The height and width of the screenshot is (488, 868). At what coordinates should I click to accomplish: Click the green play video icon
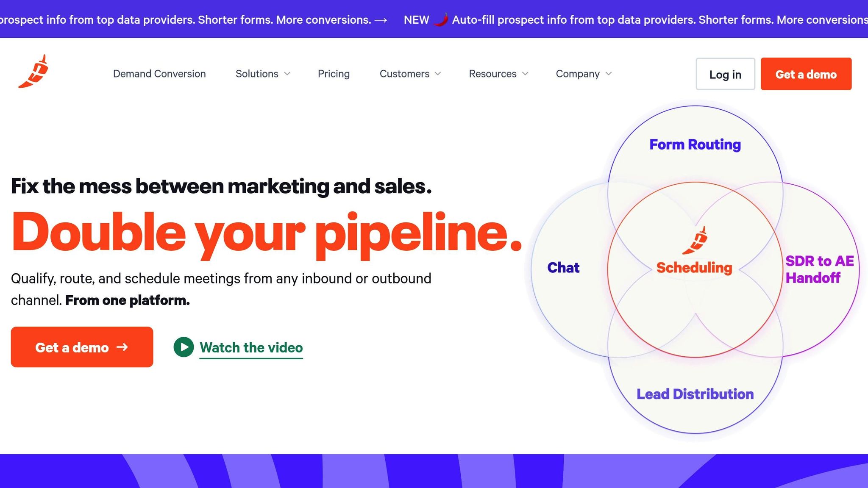click(x=184, y=347)
